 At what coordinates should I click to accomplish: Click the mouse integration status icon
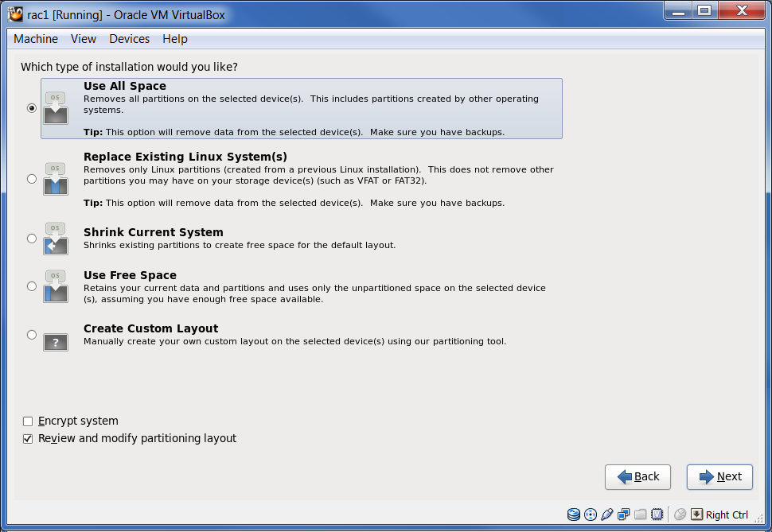click(x=680, y=515)
